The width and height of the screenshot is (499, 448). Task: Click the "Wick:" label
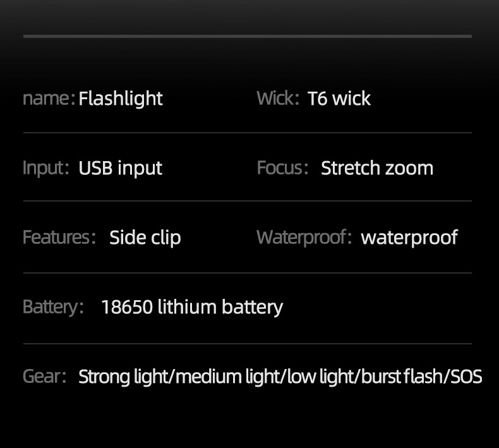click(277, 99)
